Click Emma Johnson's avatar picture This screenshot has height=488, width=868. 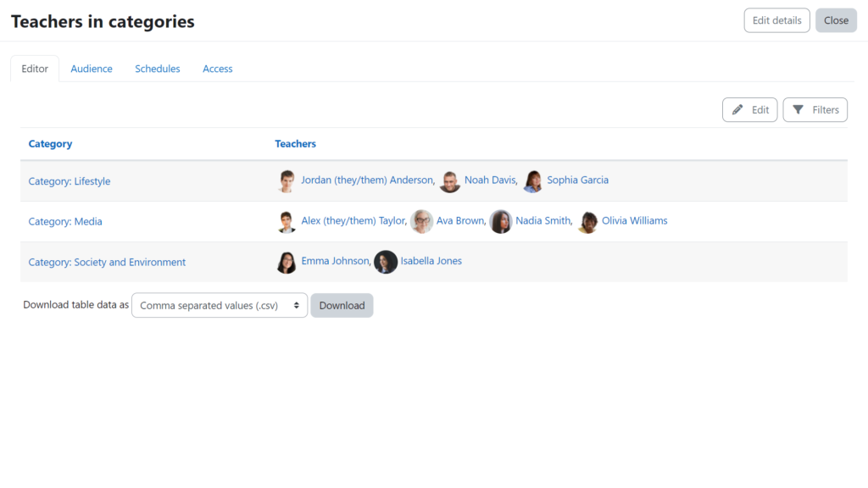click(x=287, y=263)
